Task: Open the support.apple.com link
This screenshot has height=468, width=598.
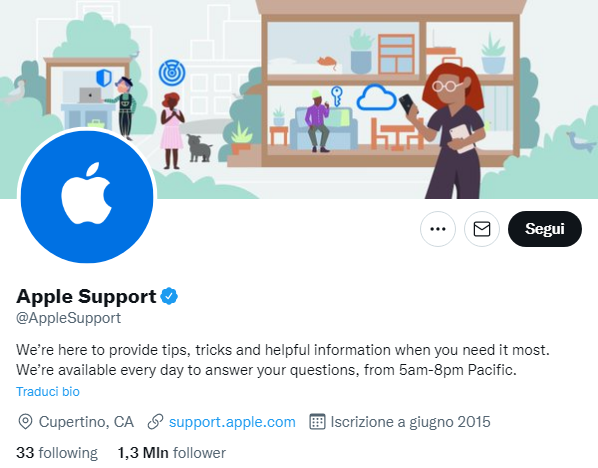Action: (232, 422)
